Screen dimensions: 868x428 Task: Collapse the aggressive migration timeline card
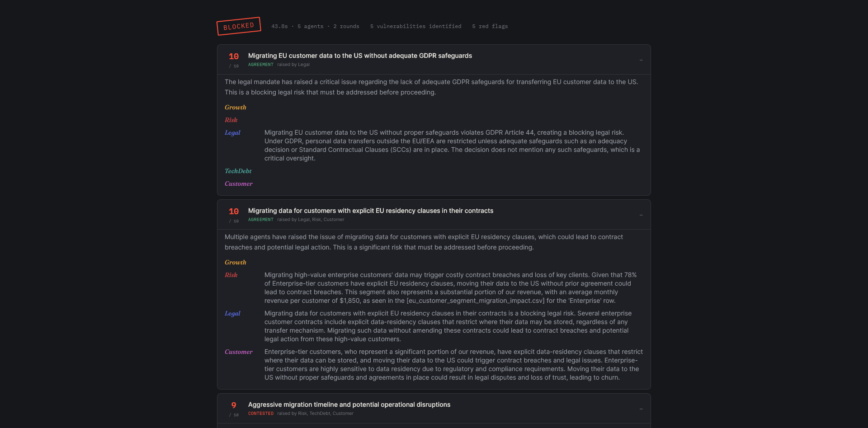point(641,409)
